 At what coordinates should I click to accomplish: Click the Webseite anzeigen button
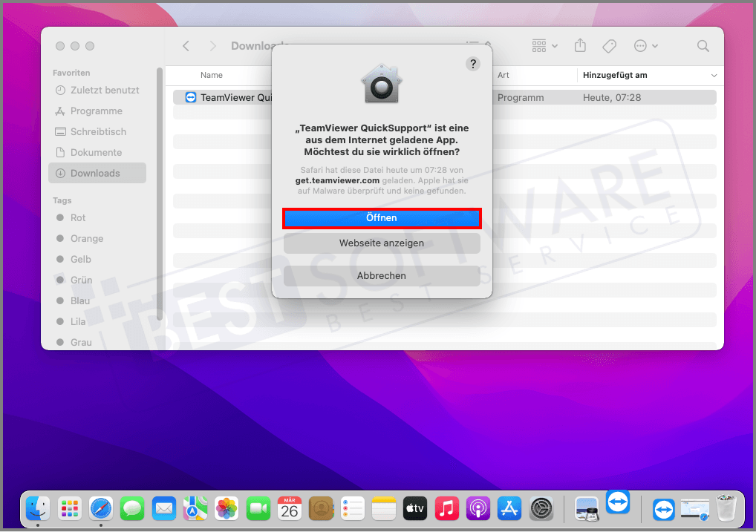[382, 243]
